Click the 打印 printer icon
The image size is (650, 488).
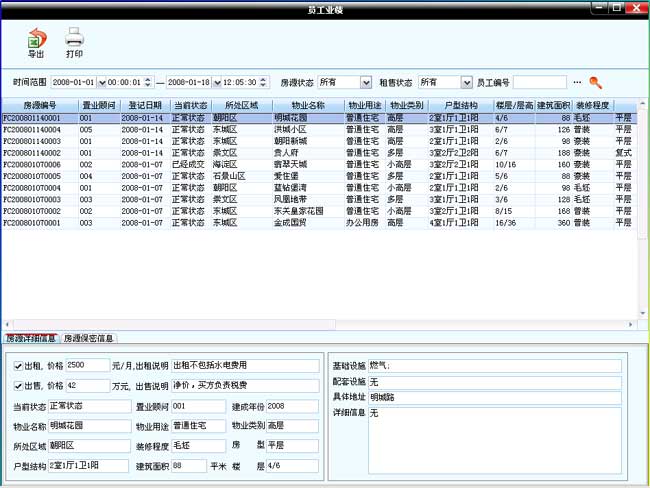[74, 38]
